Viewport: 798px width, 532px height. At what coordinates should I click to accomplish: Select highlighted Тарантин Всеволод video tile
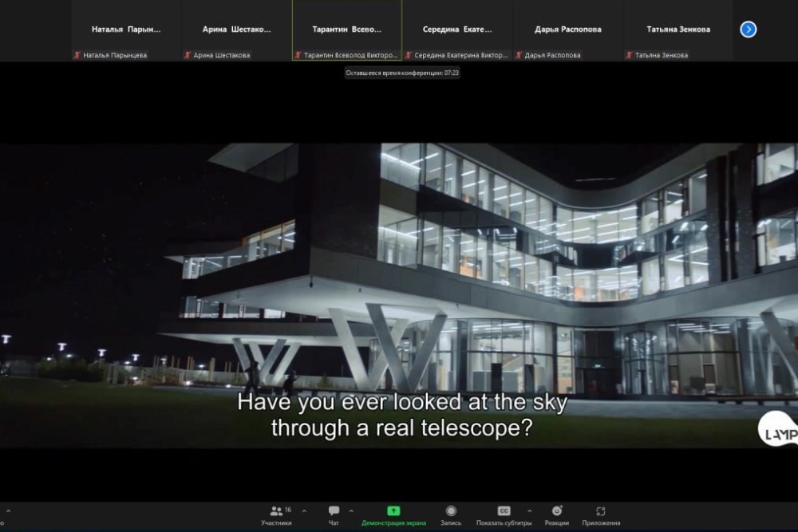(x=347, y=30)
